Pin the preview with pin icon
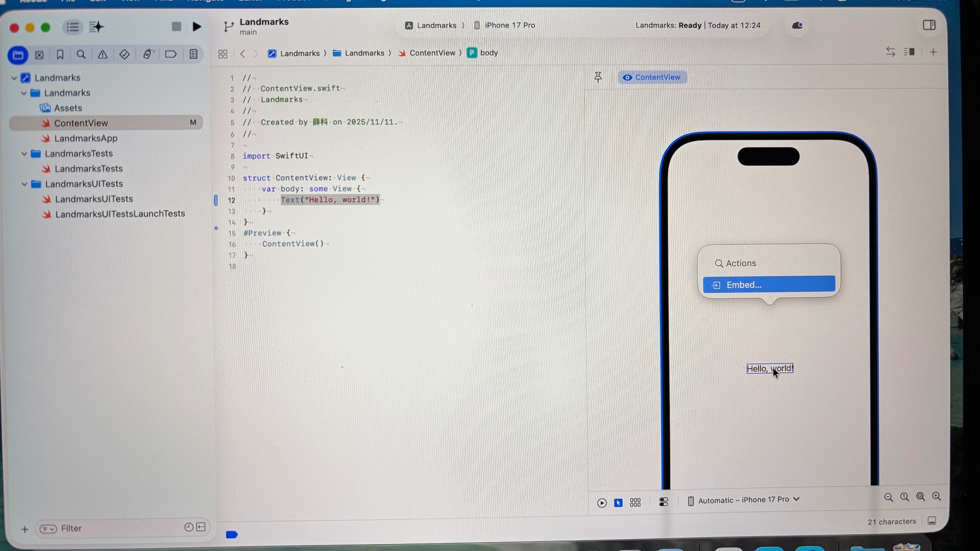Viewport: 980px width, 551px height. coord(598,77)
